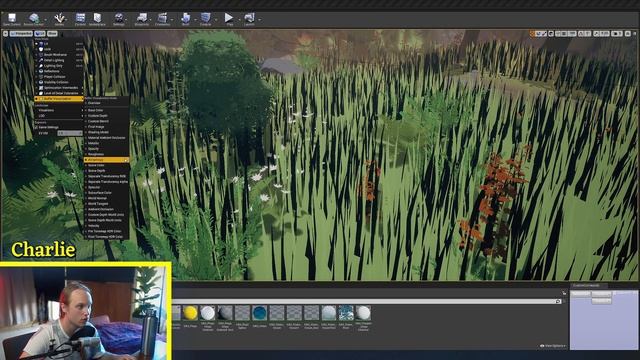Choose Custom Depth buffer visualization
Viewport: 640px width, 360px height.
[x=107, y=116]
